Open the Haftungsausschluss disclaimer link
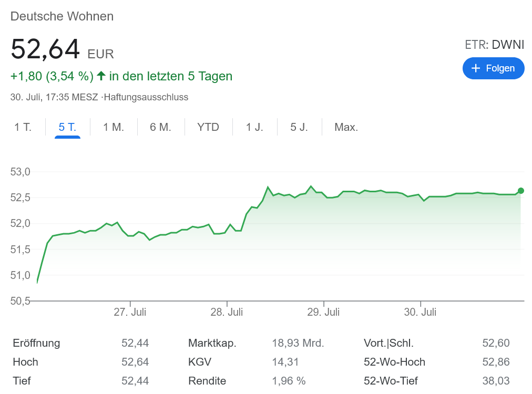Screen dimensions: 532x394 pyautogui.click(x=146, y=97)
